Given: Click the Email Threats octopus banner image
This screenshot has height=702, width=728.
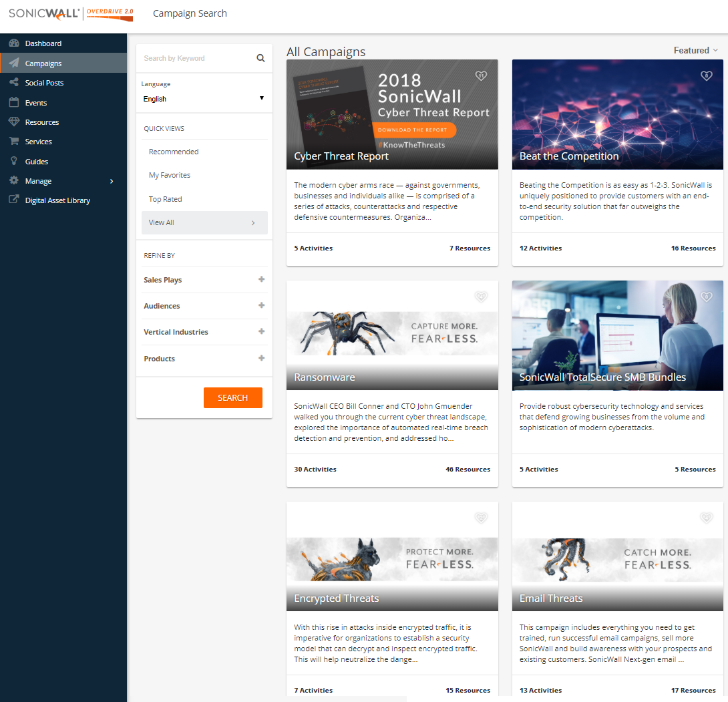Looking at the screenshot, I should coord(618,560).
